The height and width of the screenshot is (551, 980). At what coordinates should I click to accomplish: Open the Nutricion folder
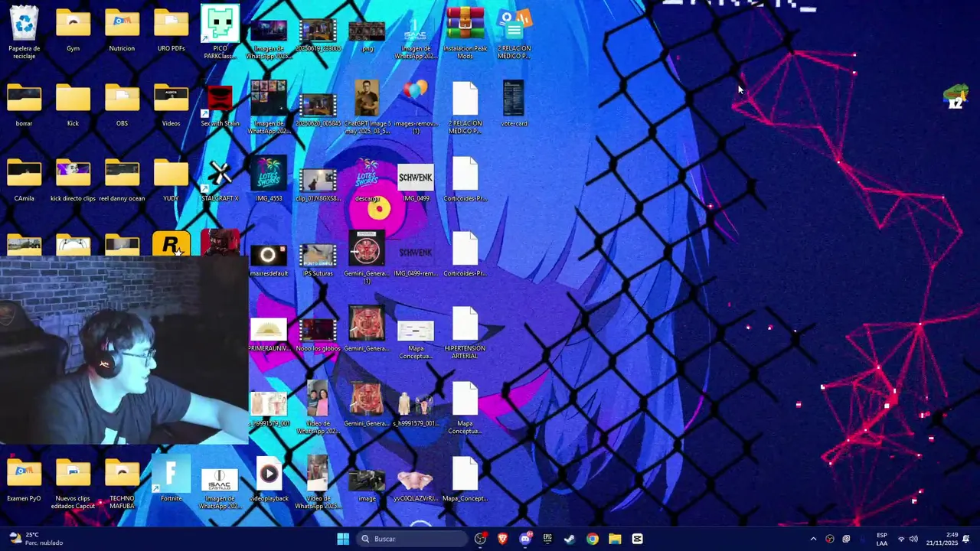tap(122, 31)
